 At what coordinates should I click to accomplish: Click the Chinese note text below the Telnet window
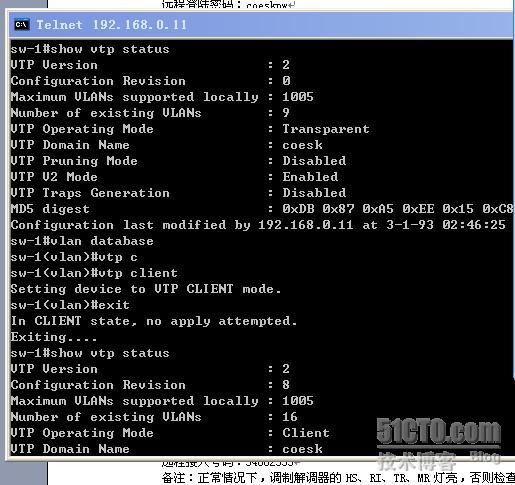[338, 478]
